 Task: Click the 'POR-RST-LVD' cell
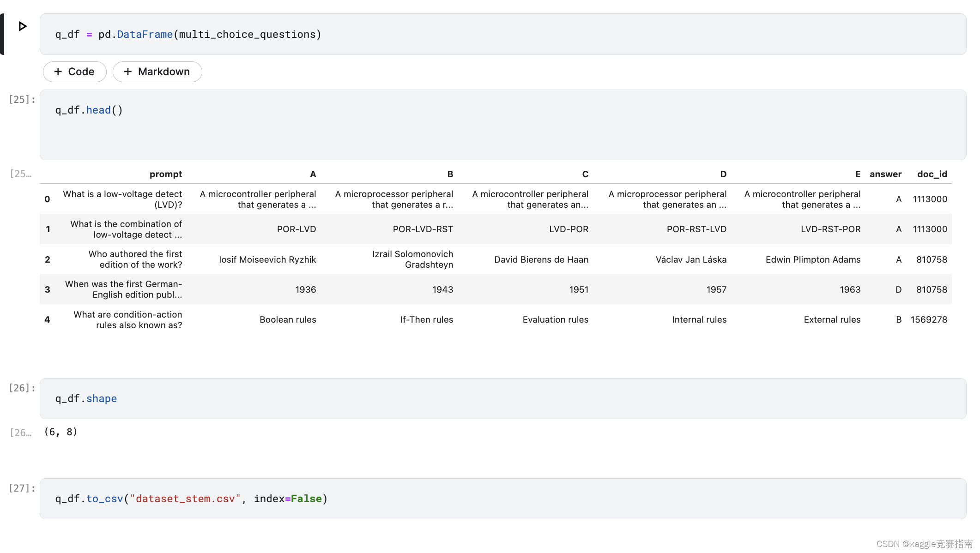[696, 229]
